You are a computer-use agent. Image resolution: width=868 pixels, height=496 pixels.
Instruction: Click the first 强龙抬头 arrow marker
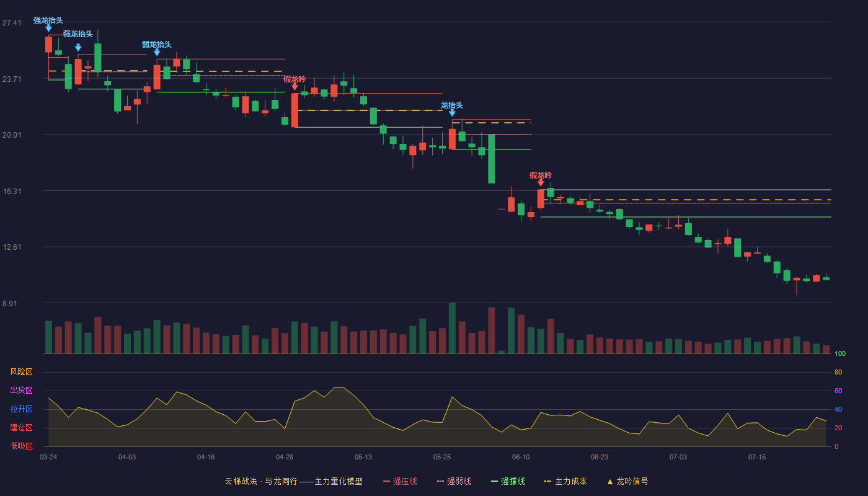[48, 29]
